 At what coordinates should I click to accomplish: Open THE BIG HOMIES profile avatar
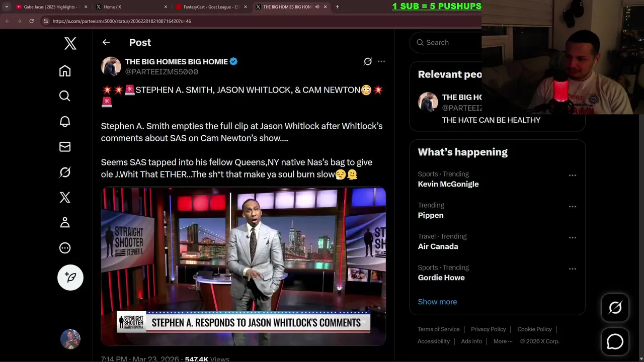coord(111,66)
